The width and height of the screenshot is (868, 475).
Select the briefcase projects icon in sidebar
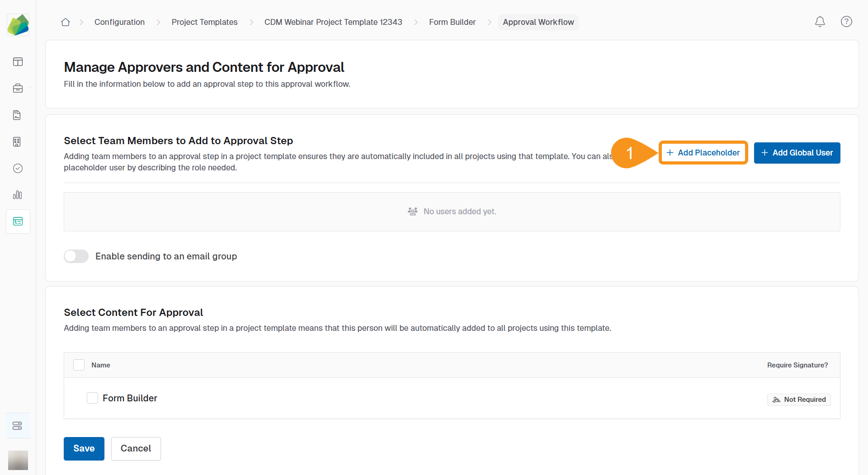[18, 89]
